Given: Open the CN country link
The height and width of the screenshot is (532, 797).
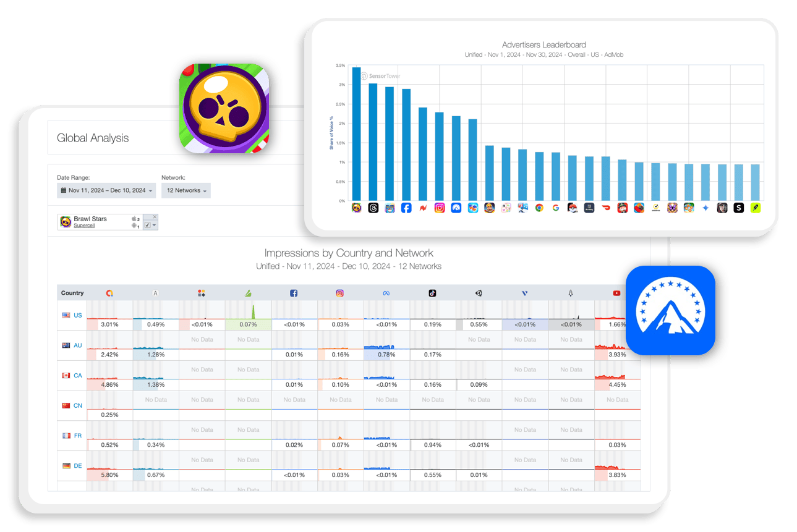Looking at the screenshot, I should pyautogui.click(x=78, y=406).
